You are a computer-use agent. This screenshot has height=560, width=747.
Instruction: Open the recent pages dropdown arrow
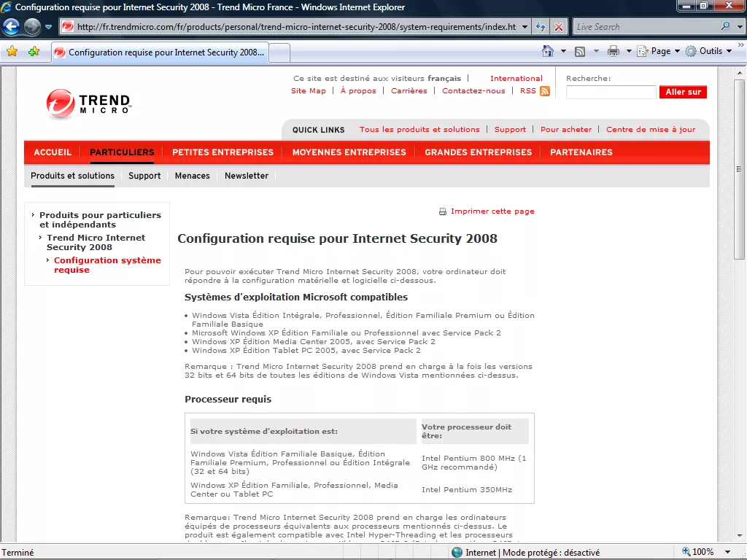(49, 27)
